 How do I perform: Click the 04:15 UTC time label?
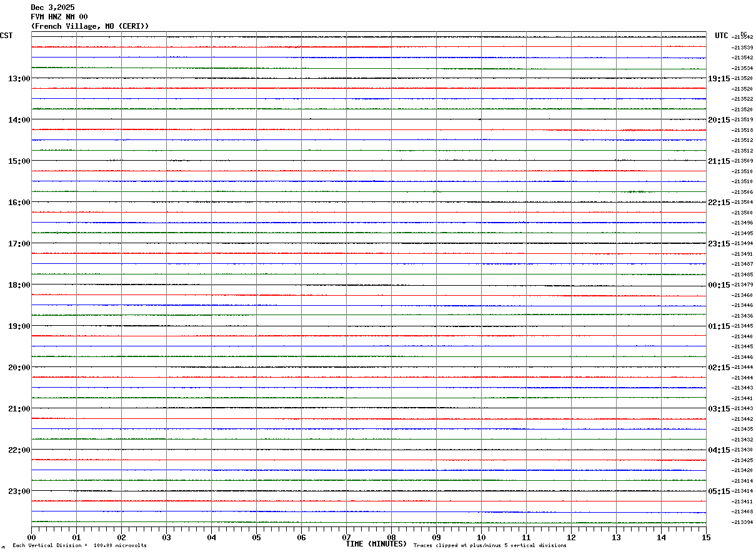719,450
